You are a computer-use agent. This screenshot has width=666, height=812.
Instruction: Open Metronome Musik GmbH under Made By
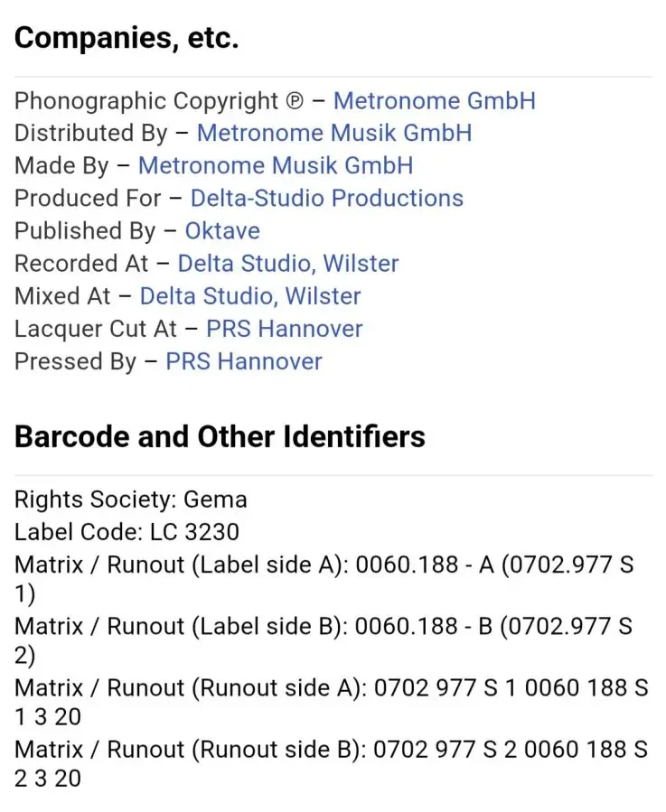click(276, 165)
